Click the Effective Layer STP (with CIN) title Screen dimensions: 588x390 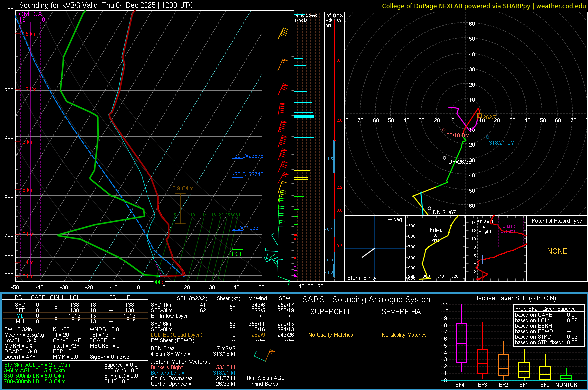point(513,298)
